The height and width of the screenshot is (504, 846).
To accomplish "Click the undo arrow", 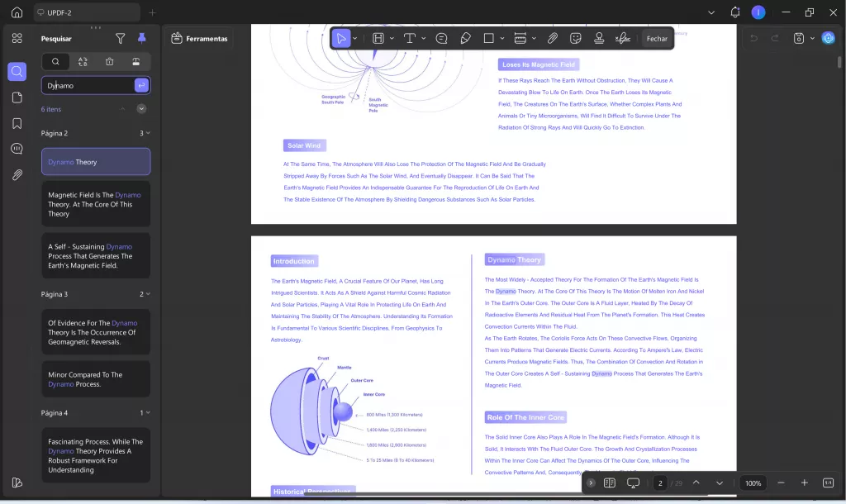I will pos(753,38).
